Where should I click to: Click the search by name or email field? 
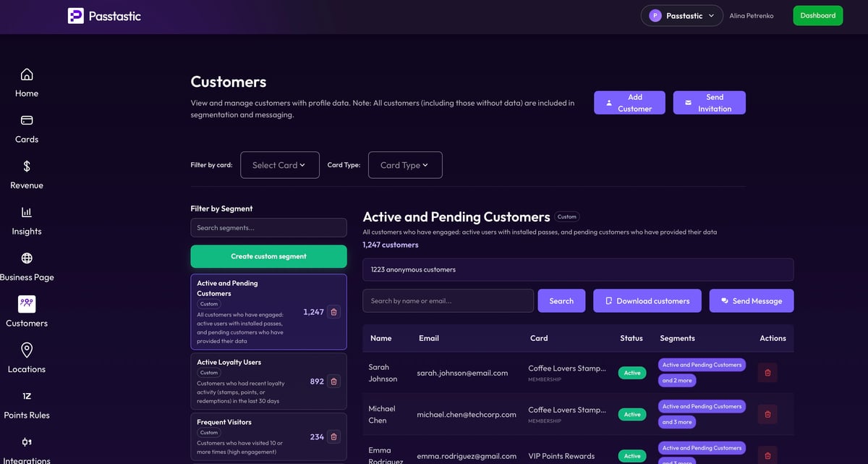tap(447, 300)
